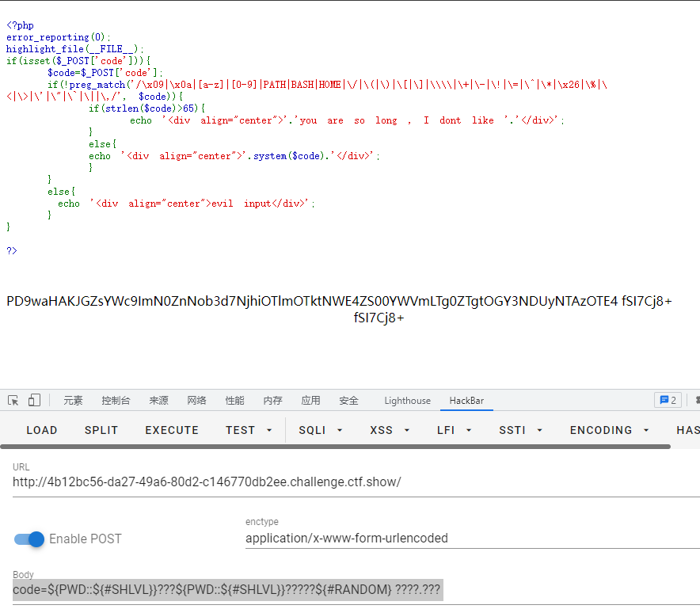The height and width of the screenshot is (609, 700).
Task: Click the EXECUTE button in HackBar
Action: point(172,430)
